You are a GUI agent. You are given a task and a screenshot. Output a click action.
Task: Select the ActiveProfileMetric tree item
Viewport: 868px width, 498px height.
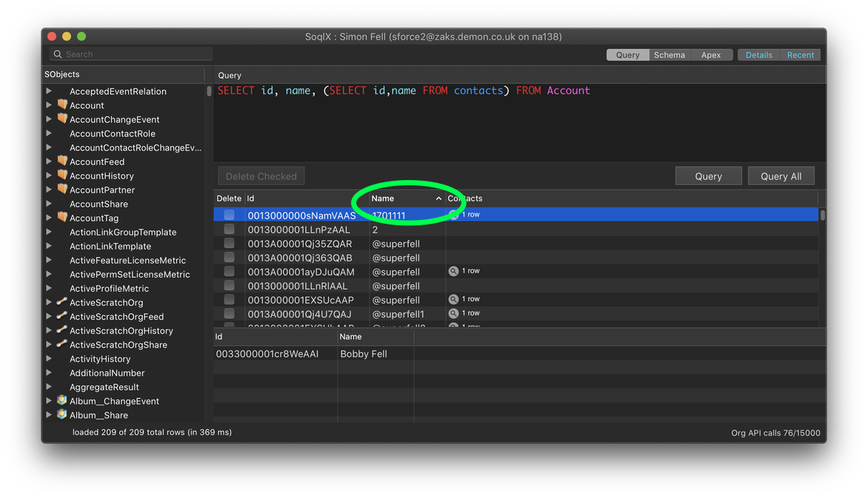point(109,288)
